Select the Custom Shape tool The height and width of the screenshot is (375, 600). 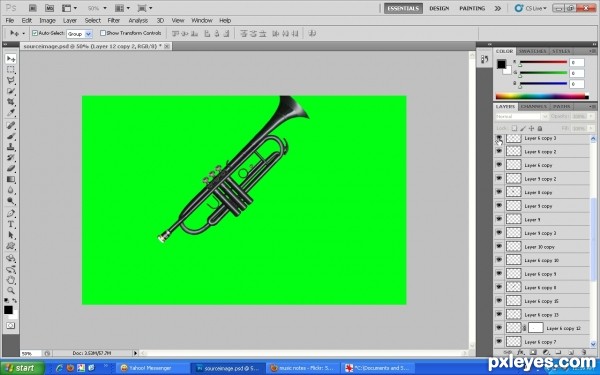point(11,246)
